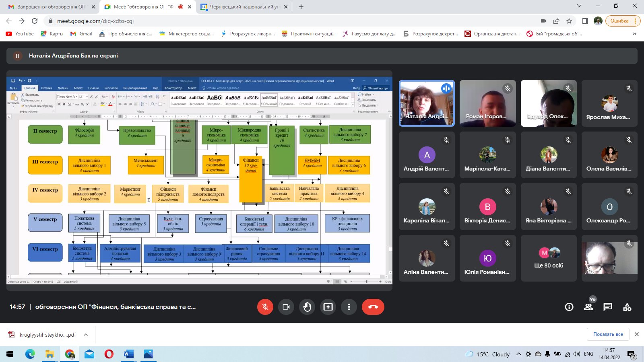Toggle the camera button in Meet

(x=286, y=307)
